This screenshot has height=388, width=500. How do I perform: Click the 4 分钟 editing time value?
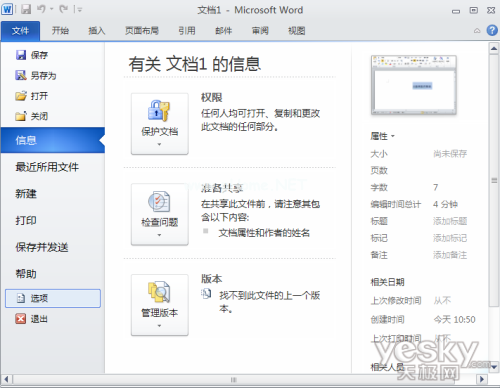445,204
